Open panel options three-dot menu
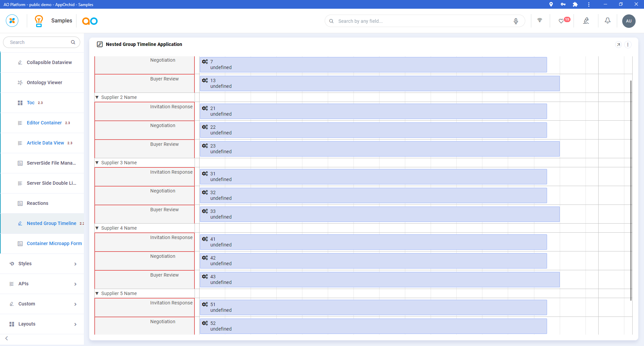The image size is (644, 346). click(x=628, y=45)
